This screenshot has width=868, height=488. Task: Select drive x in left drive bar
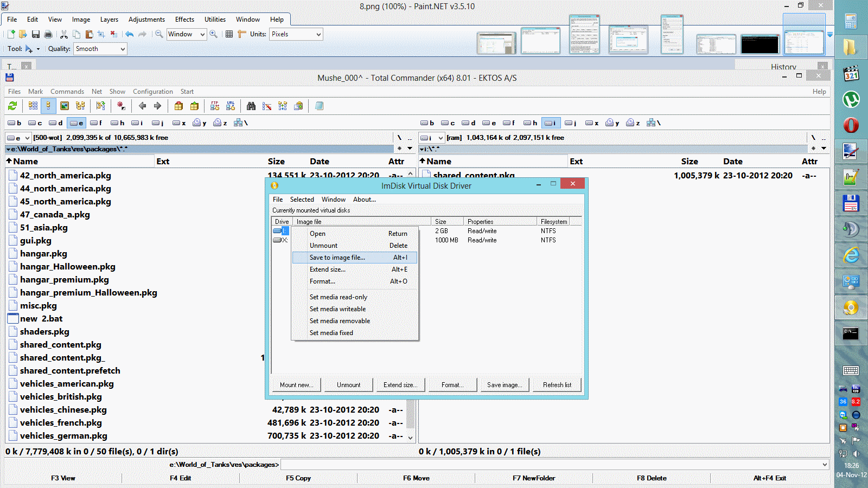(180, 123)
